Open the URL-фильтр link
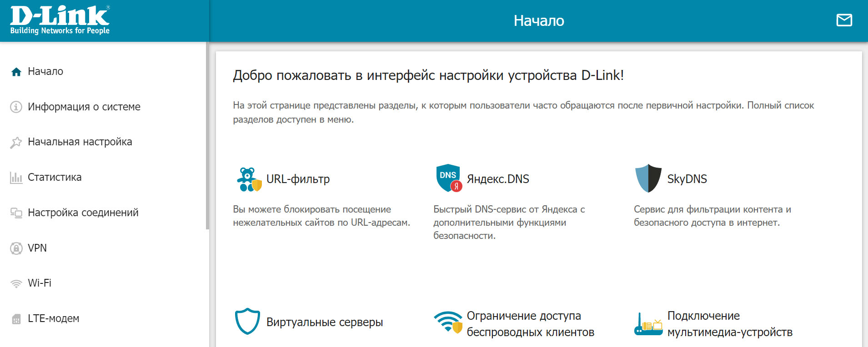Screen dimensions: 868x347 pos(298,179)
